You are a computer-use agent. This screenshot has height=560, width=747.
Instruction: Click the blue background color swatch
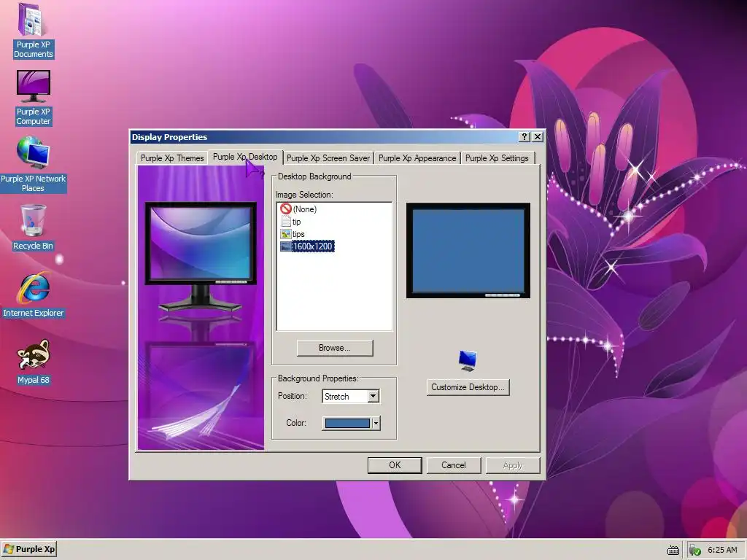(x=347, y=423)
